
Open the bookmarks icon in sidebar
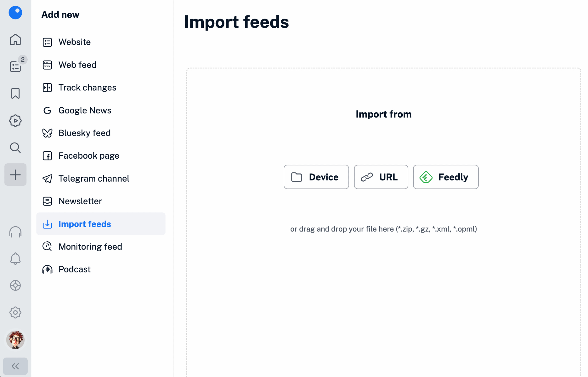[x=15, y=94]
